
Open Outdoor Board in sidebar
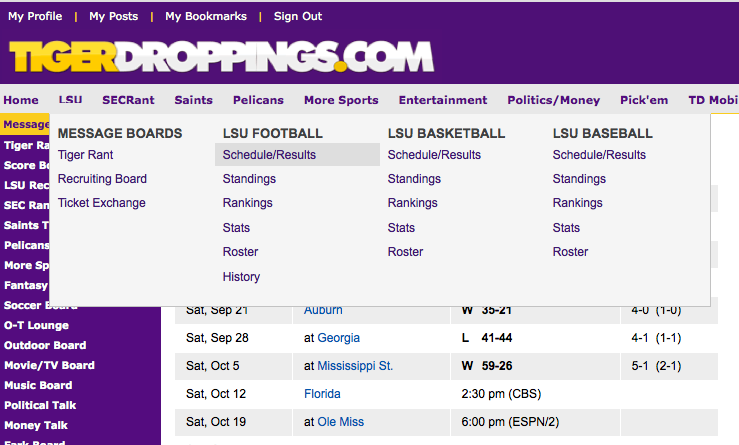[x=45, y=345]
